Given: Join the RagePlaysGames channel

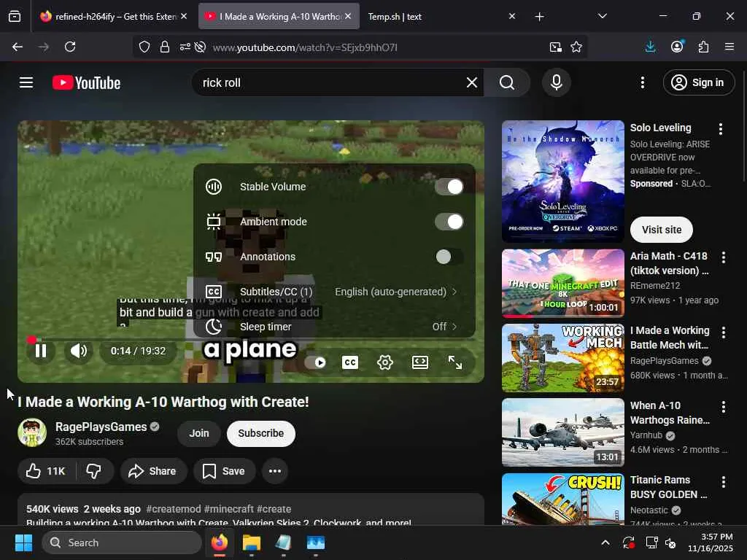Looking at the screenshot, I should [x=199, y=434].
